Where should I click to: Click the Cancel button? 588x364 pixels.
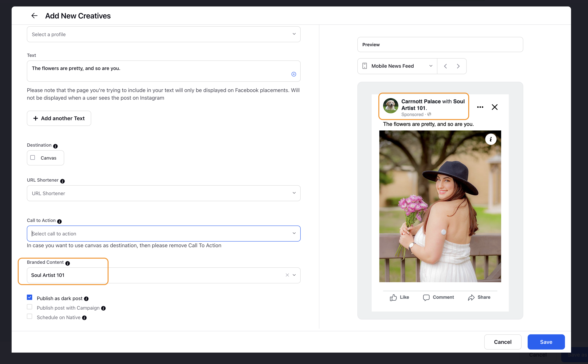click(503, 342)
